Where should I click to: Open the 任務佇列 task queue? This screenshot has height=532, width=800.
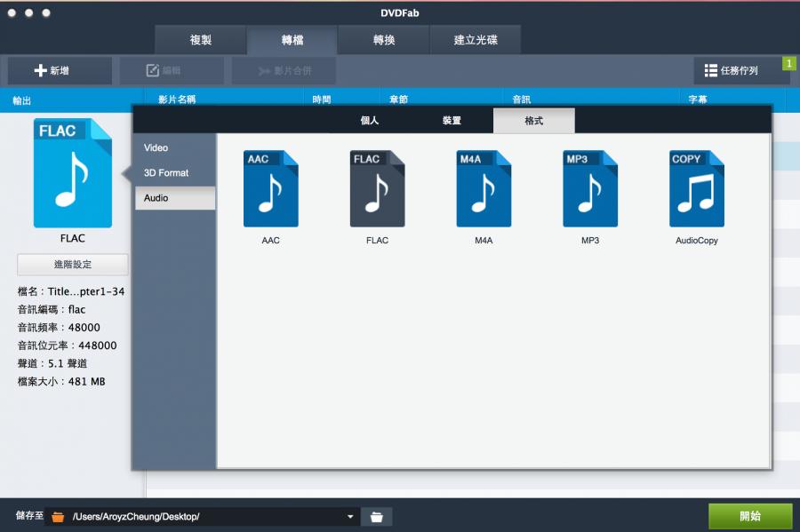tap(741, 70)
